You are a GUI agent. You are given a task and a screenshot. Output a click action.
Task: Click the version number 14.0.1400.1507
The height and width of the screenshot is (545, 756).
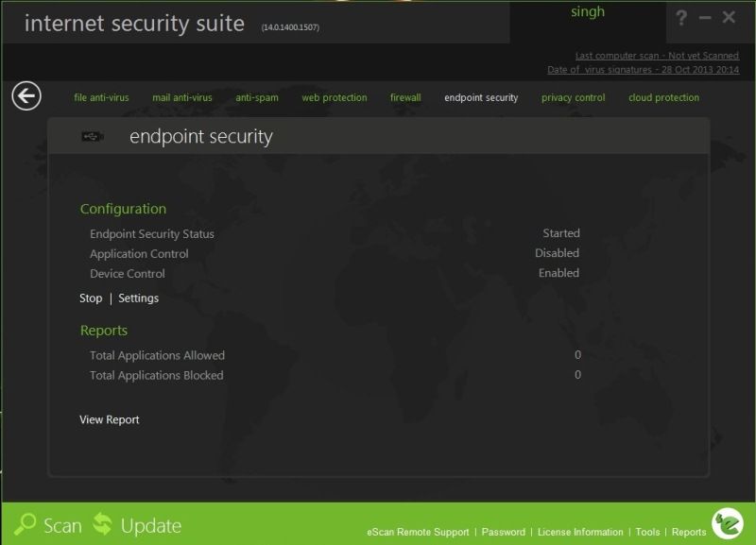click(x=290, y=27)
